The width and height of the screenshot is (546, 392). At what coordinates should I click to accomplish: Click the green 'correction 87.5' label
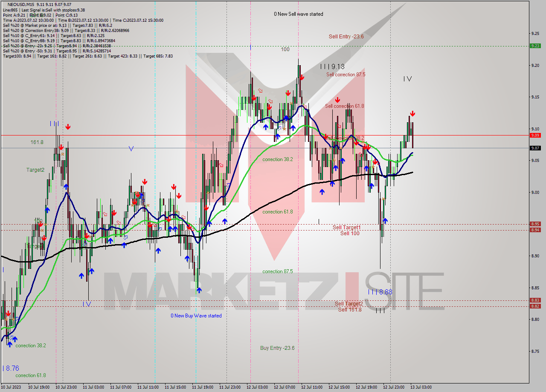click(x=278, y=271)
